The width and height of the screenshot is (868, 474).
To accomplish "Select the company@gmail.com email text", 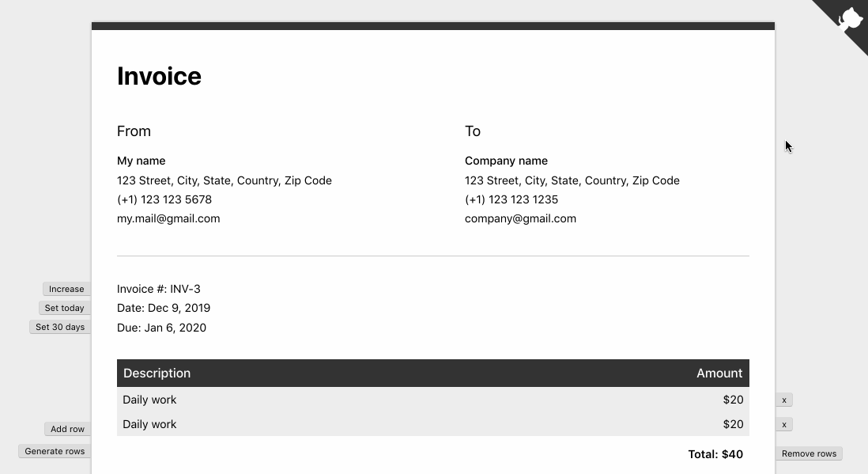I will pos(520,218).
